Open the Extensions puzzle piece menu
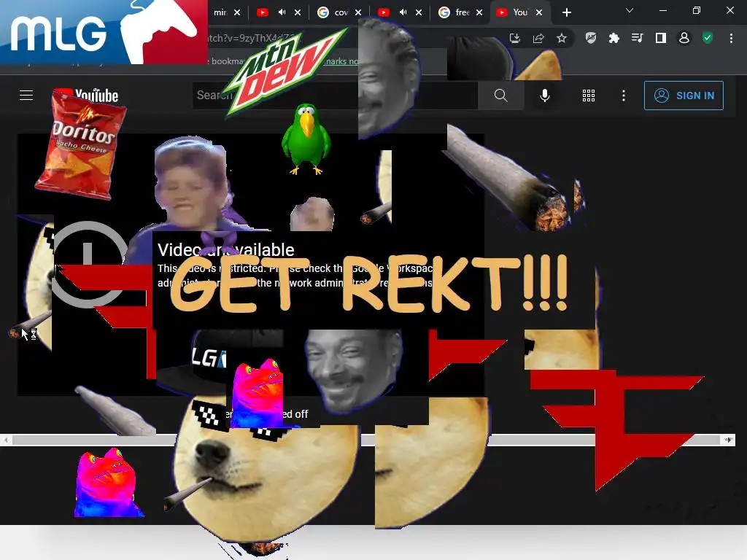This screenshot has width=747, height=560. pos(614,38)
